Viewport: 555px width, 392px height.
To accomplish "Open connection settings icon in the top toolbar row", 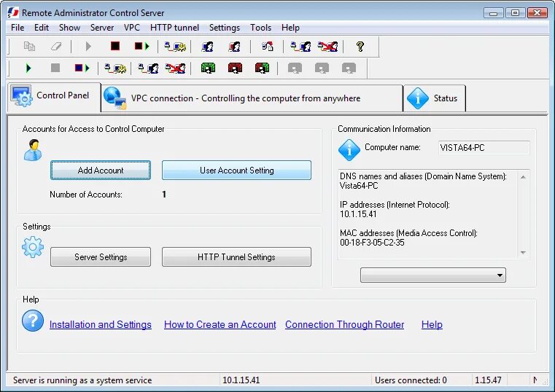I will click(x=175, y=47).
